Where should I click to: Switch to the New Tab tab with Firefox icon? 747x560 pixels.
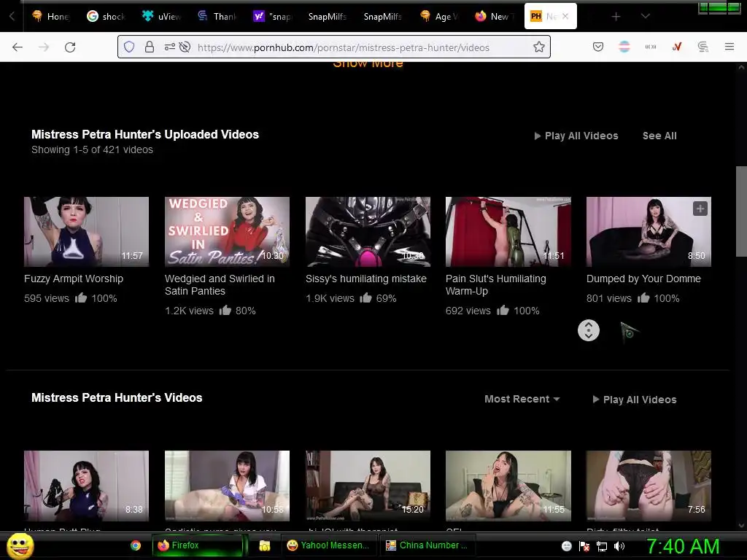pos(494,16)
